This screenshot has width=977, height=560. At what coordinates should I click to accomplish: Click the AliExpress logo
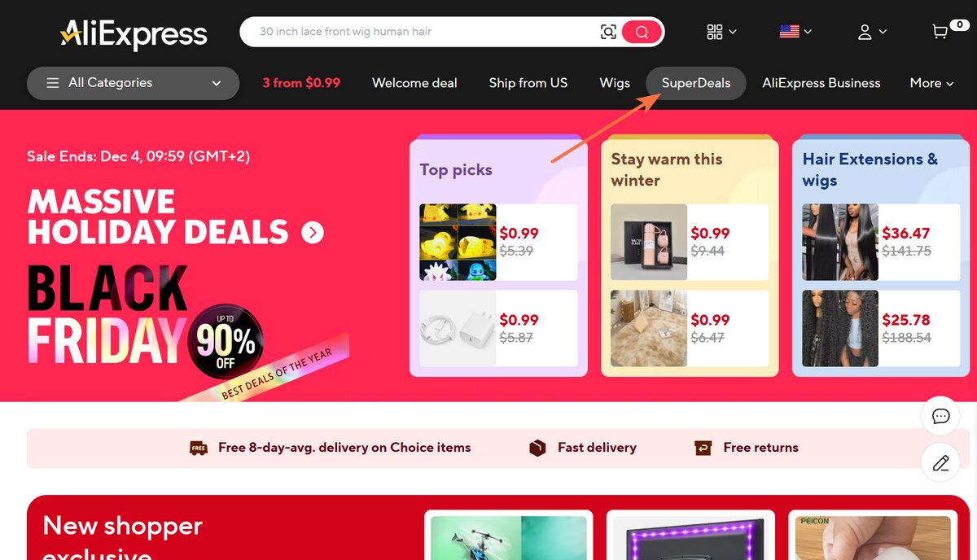(x=134, y=34)
